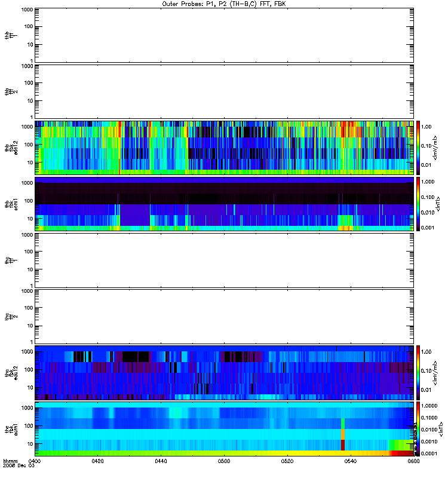
Task: Click the 0440 time axis label
Action: coord(161,461)
